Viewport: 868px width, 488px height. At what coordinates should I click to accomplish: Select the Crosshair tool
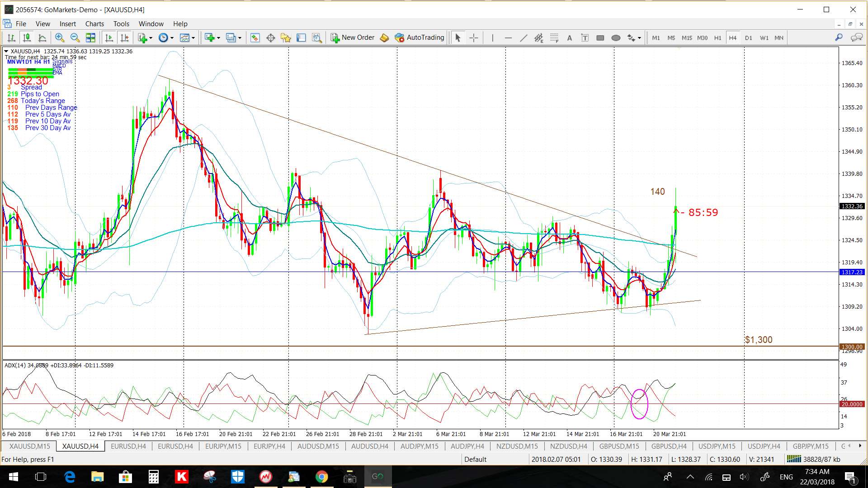click(473, 38)
